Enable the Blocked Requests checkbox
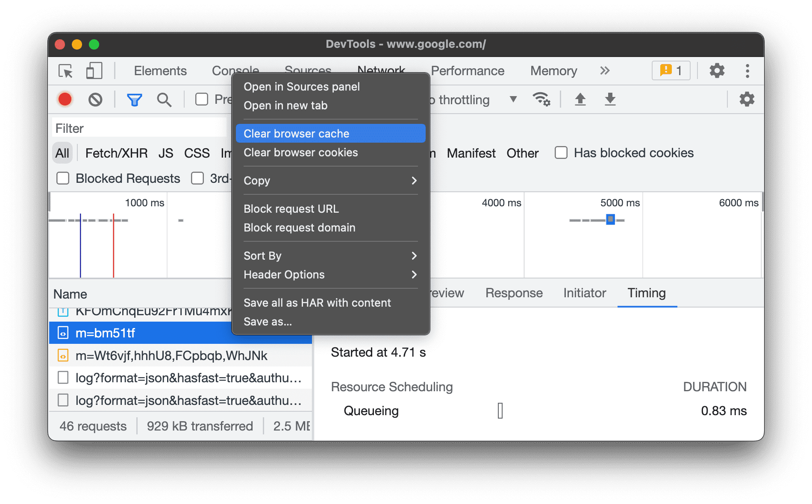The height and width of the screenshot is (504, 812). click(62, 178)
